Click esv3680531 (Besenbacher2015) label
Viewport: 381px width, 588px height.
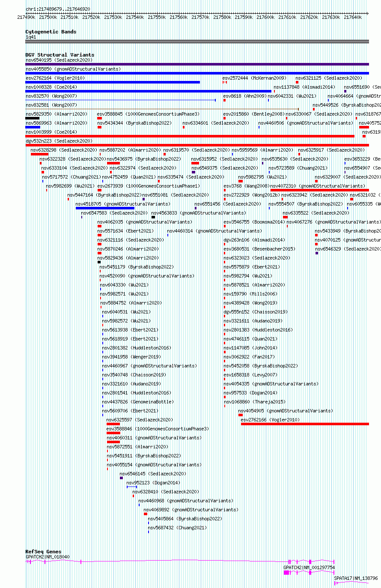tap(259, 249)
